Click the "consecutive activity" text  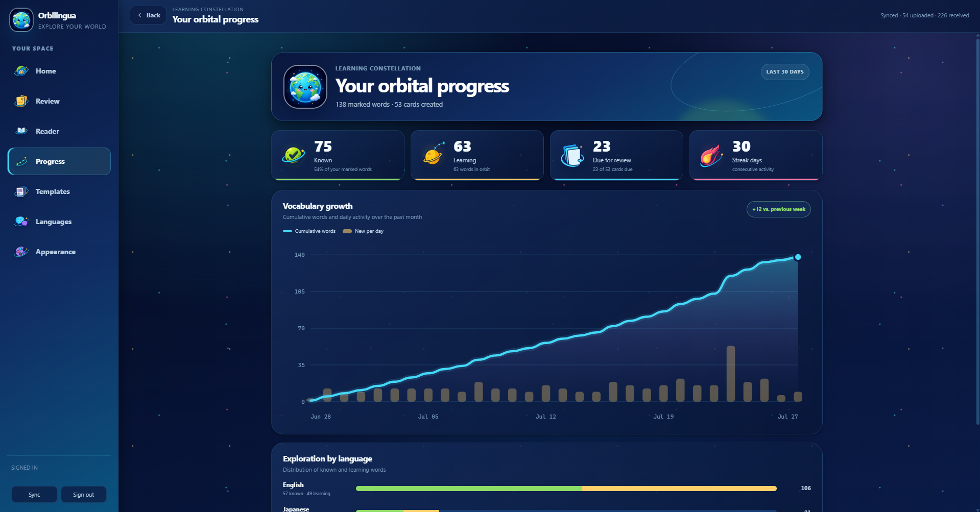pyautogui.click(x=753, y=169)
